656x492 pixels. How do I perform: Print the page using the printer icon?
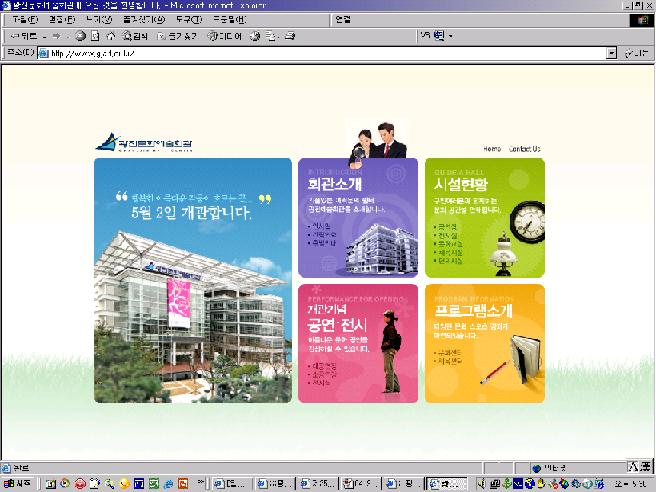click(x=290, y=36)
